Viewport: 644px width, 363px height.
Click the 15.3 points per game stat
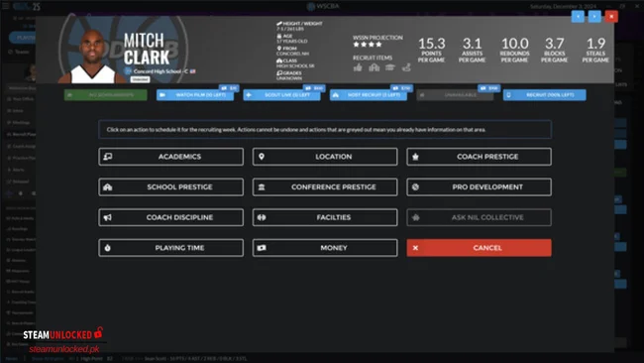click(x=431, y=50)
